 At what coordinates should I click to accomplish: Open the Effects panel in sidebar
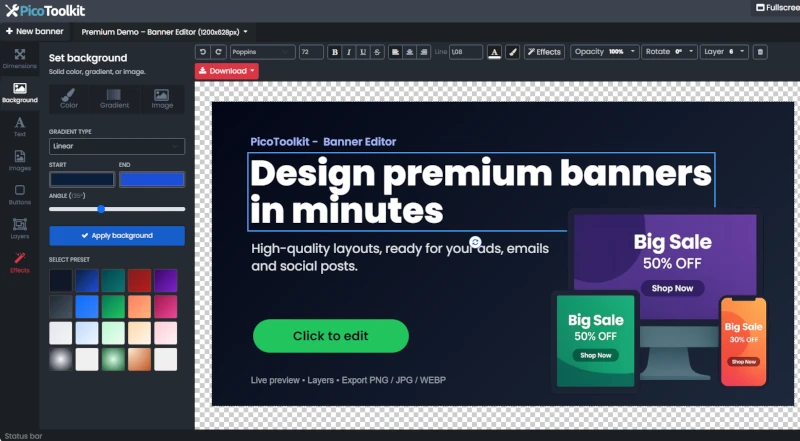pyautogui.click(x=19, y=262)
